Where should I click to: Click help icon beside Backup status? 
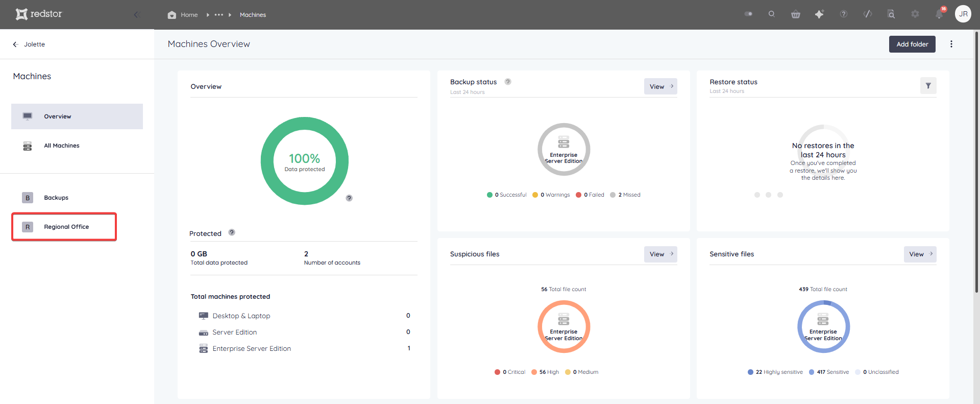(x=508, y=82)
